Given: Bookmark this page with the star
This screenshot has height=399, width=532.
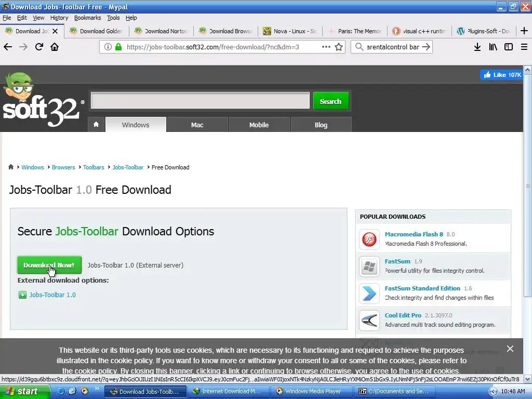Looking at the screenshot, I should tap(339, 47).
